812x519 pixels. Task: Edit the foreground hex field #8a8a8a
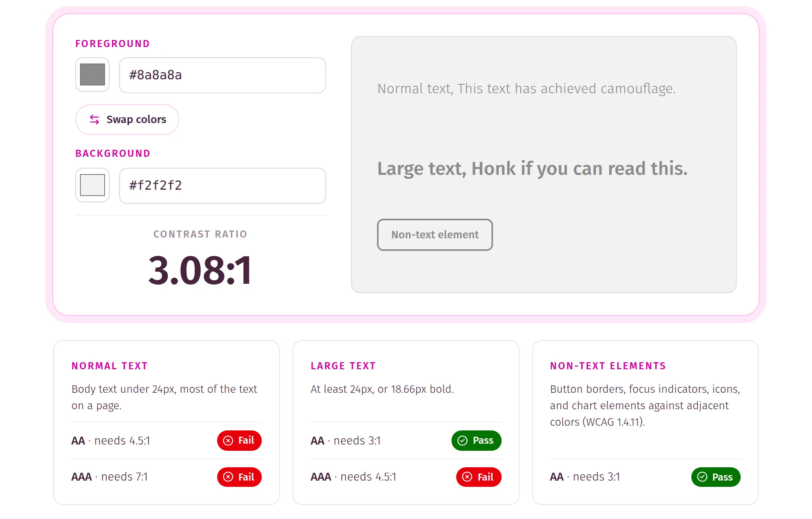tap(223, 75)
